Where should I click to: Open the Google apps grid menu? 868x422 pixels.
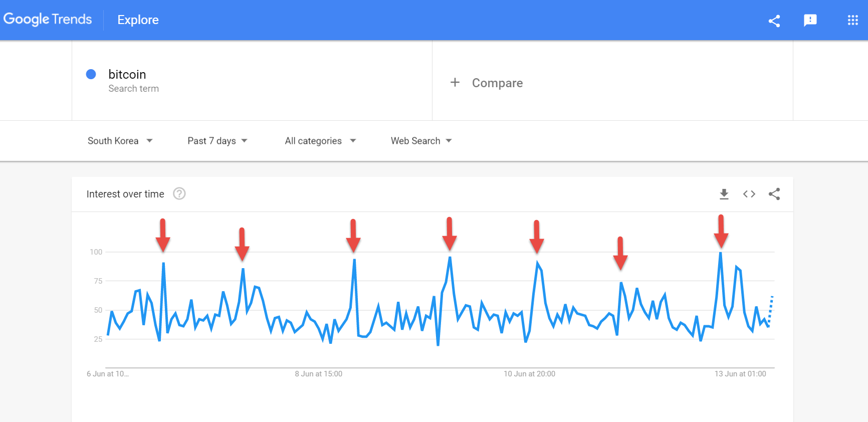pyautogui.click(x=852, y=20)
